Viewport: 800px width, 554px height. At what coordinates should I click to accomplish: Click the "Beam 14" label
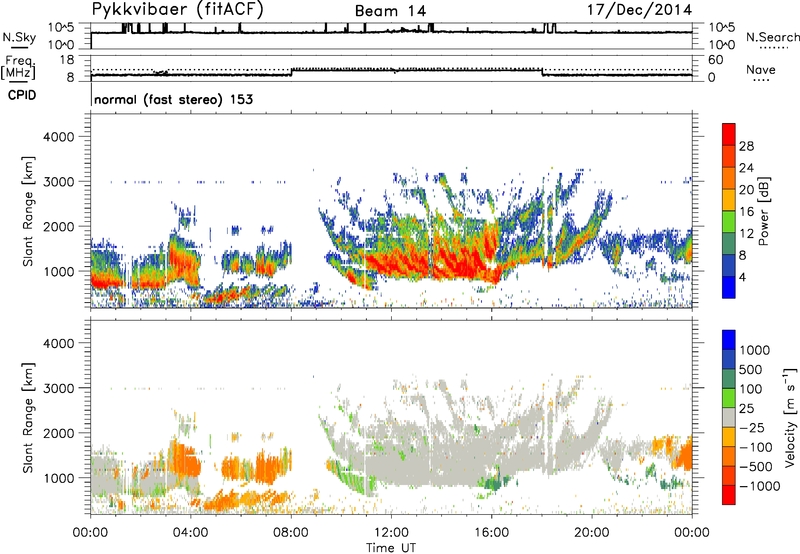[390, 11]
